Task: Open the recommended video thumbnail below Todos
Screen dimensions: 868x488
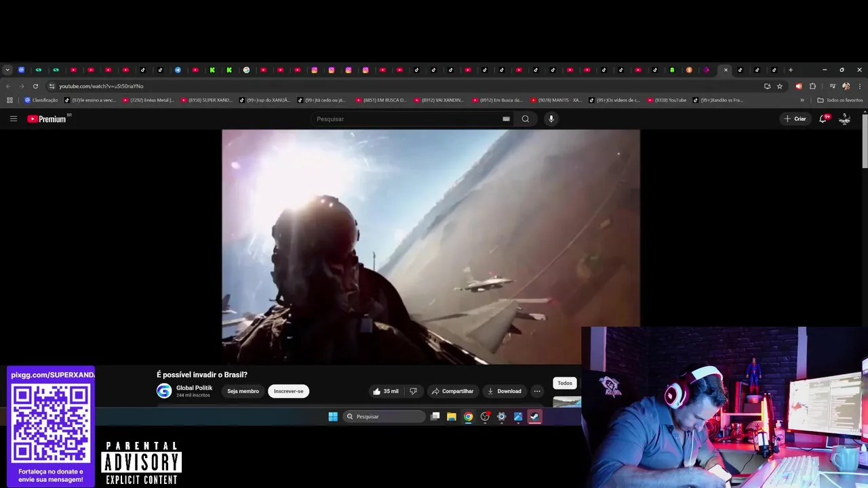Action: pyautogui.click(x=567, y=401)
